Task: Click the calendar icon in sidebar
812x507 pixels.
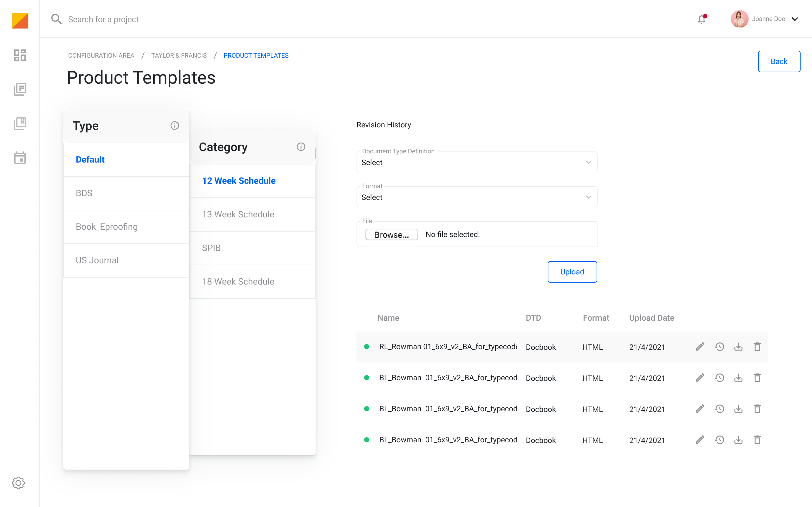Action: (x=20, y=158)
